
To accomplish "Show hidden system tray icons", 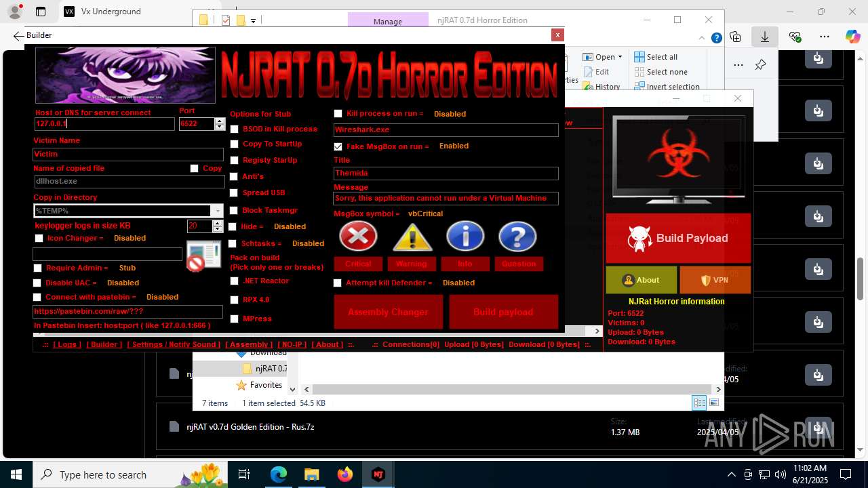I will coord(731,474).
